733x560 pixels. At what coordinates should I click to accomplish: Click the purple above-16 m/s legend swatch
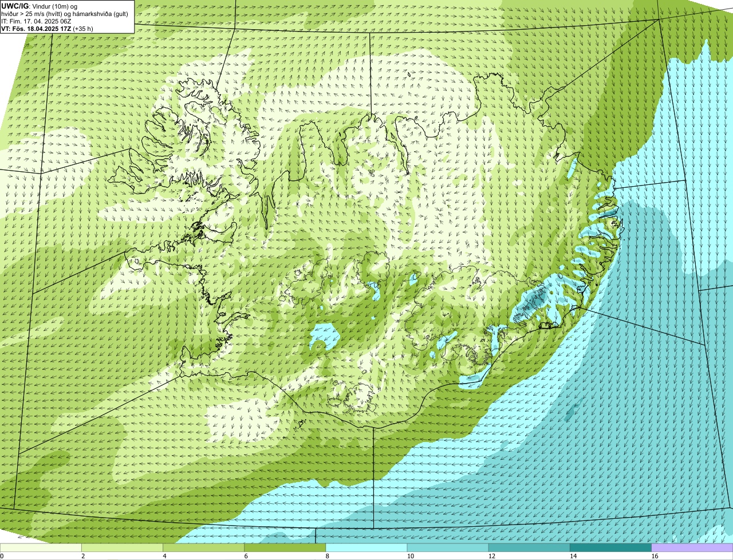coord(692,548)
